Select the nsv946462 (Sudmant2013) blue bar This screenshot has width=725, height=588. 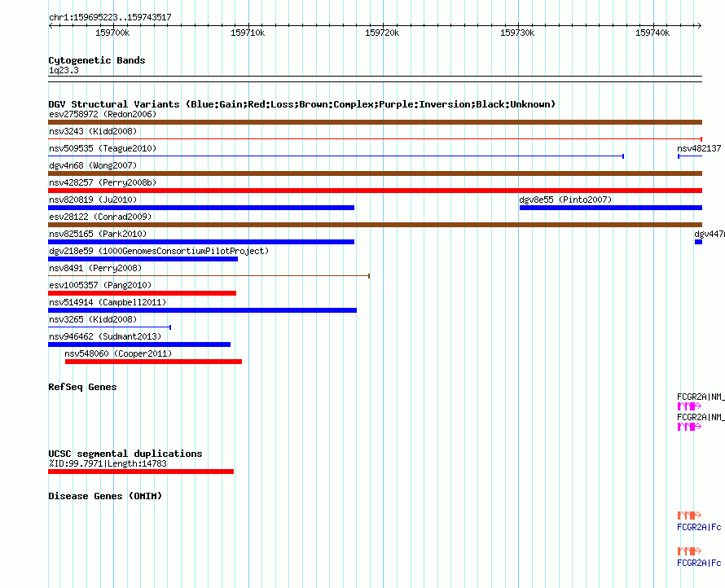[139, 344]
